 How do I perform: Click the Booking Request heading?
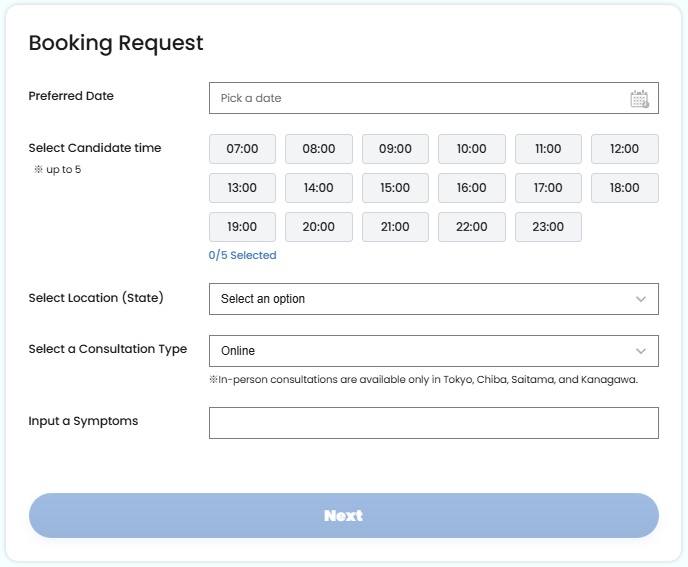click(x=116, y=43)
